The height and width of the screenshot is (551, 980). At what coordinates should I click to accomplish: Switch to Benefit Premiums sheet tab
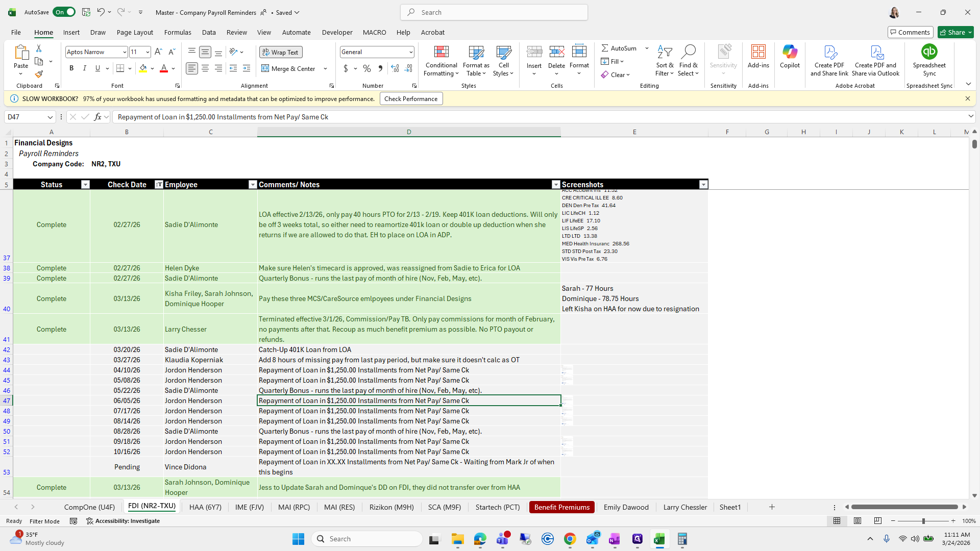click(x=561, y=507)
